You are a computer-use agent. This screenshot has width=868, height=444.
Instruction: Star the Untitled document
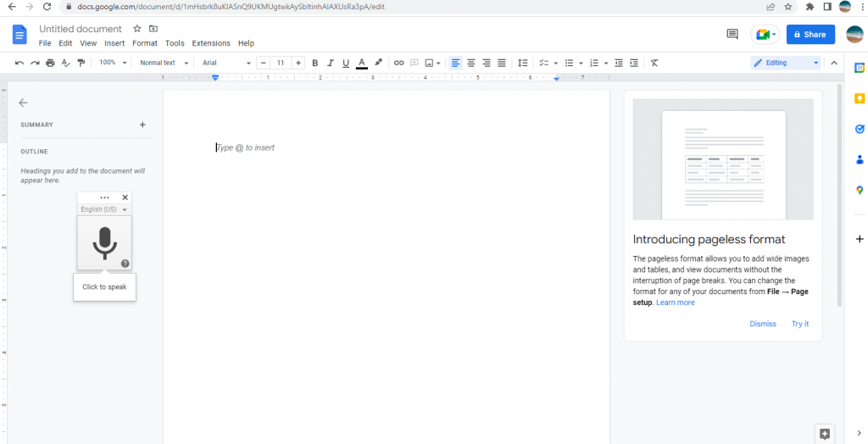click(136, 29)
